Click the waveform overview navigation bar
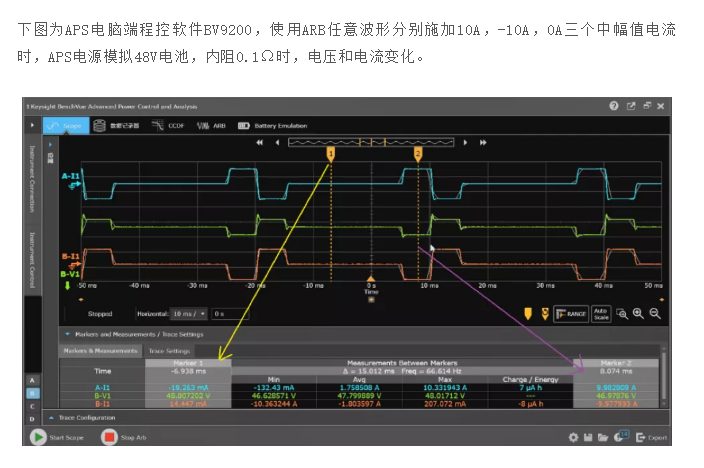This screenshot has height=468, width=704. pos(371,142)
